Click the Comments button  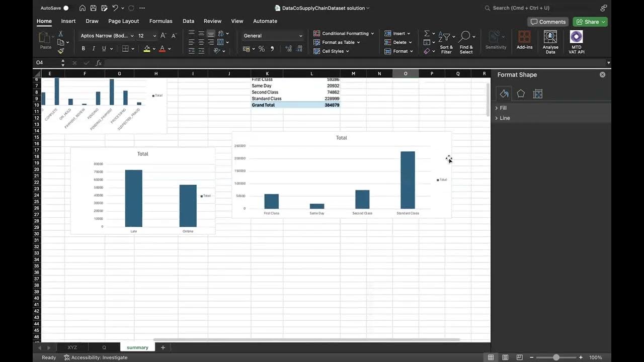(548, 22)
